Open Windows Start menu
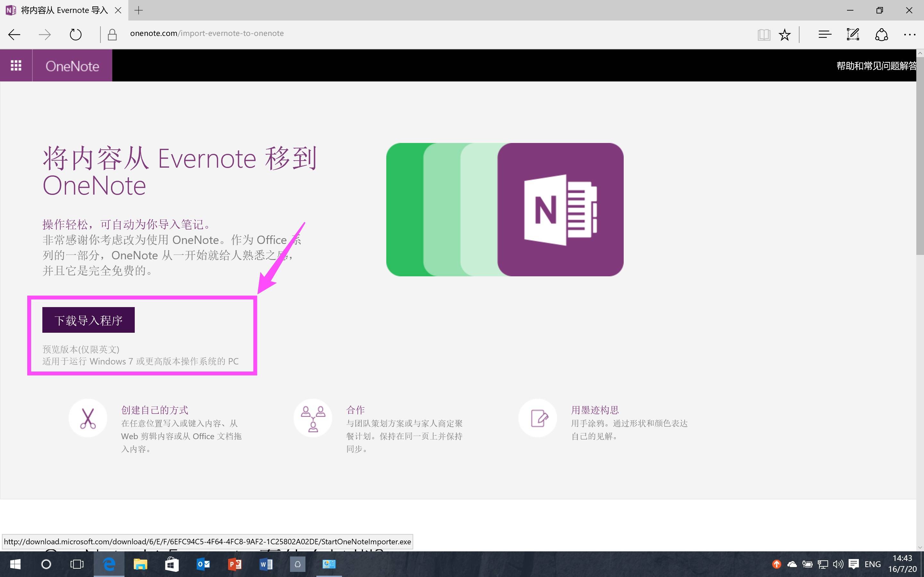The width and height of the screenshot is (924, 577). pyautogui.click(x=15, y=564)
